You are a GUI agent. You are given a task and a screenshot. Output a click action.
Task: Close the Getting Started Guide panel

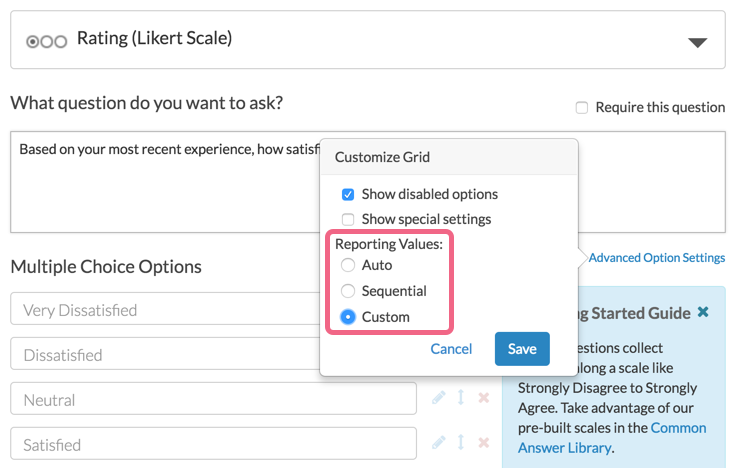tap(703, 313)
